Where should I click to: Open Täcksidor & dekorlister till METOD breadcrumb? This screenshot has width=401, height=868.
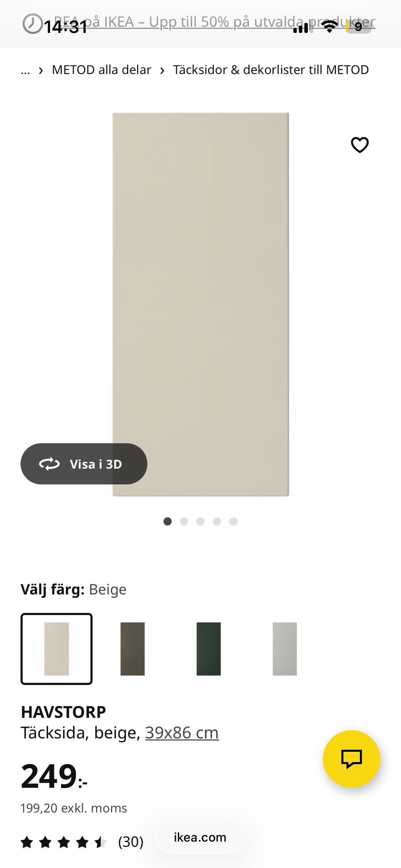point(271,70)
